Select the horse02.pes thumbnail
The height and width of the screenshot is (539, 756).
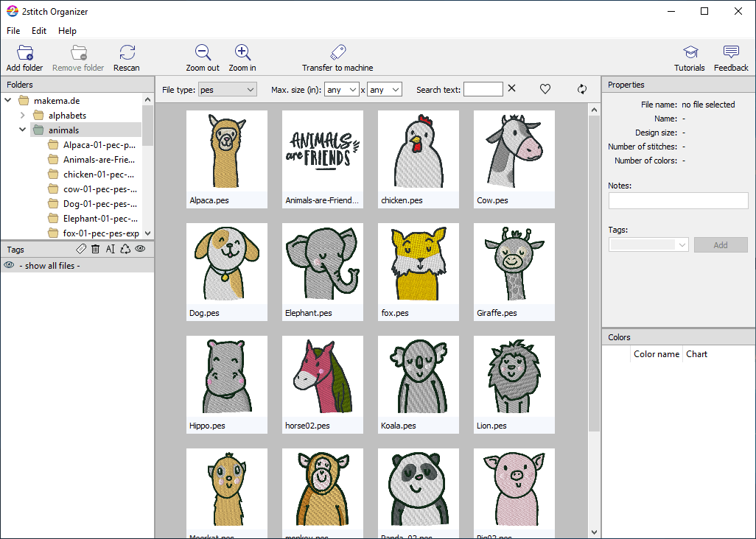[323, 385]
